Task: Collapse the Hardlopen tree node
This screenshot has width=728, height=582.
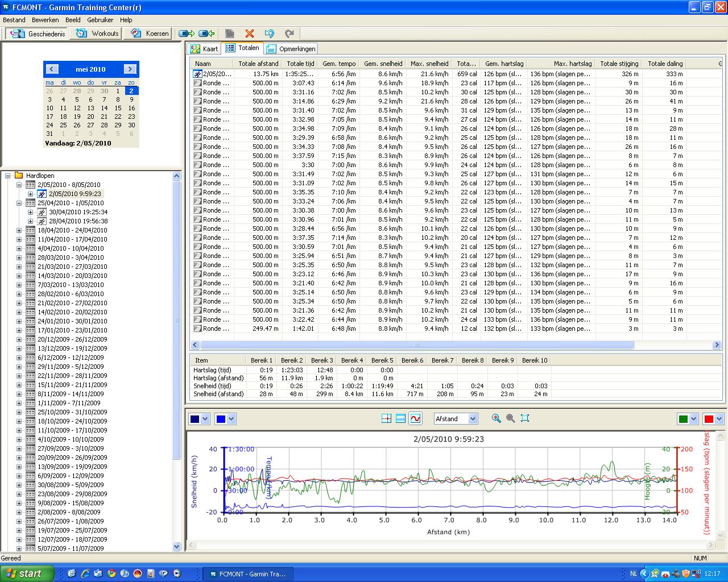Action: point(8,176)
